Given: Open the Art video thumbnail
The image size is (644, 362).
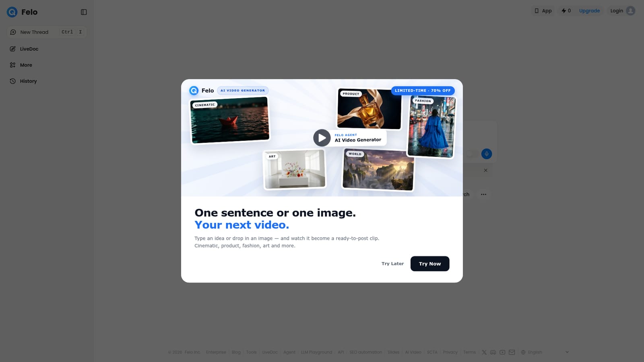Looking at the screenshot, I should click(295, 169).
